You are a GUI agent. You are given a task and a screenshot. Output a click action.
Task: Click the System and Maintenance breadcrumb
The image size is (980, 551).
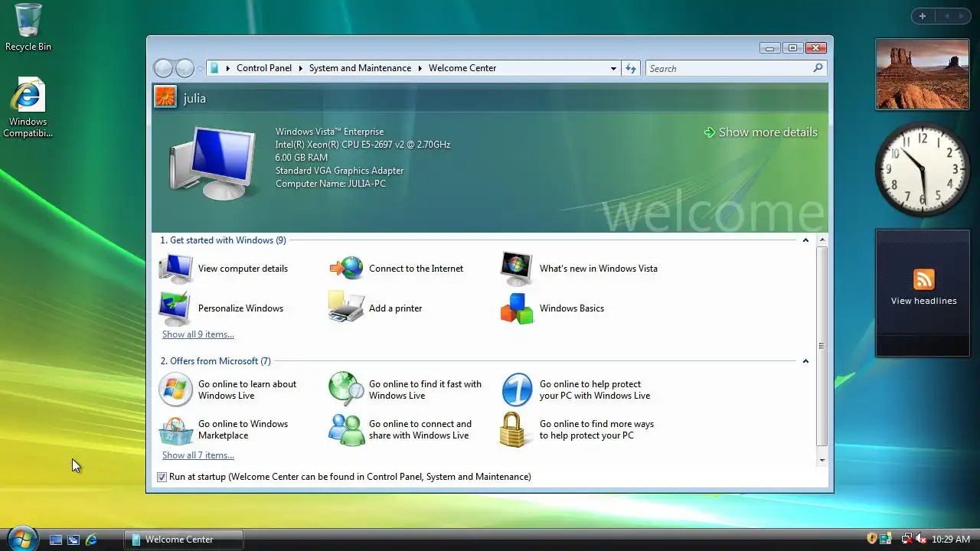point(361,68)
